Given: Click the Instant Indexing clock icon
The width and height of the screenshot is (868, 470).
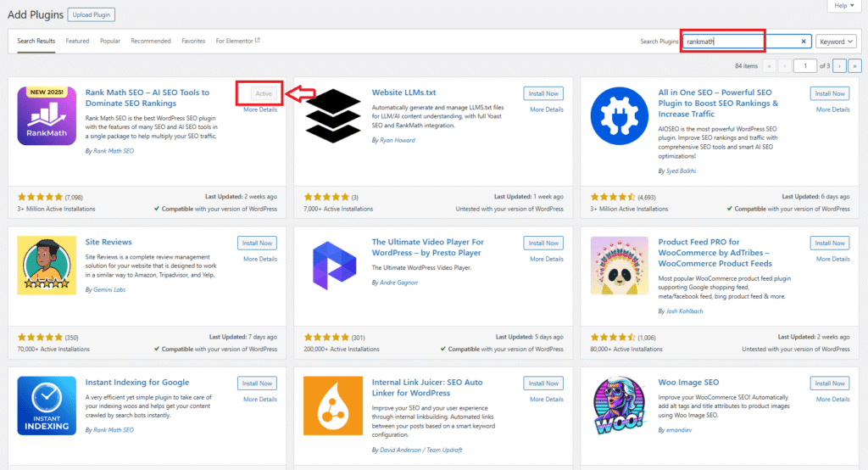Looking at the screenshot, I should pos(47,405).
